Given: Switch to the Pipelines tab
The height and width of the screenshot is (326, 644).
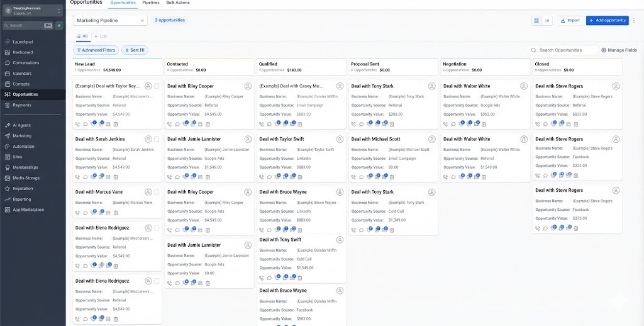Looking at the screenshot, I should (x=151, y=3).
